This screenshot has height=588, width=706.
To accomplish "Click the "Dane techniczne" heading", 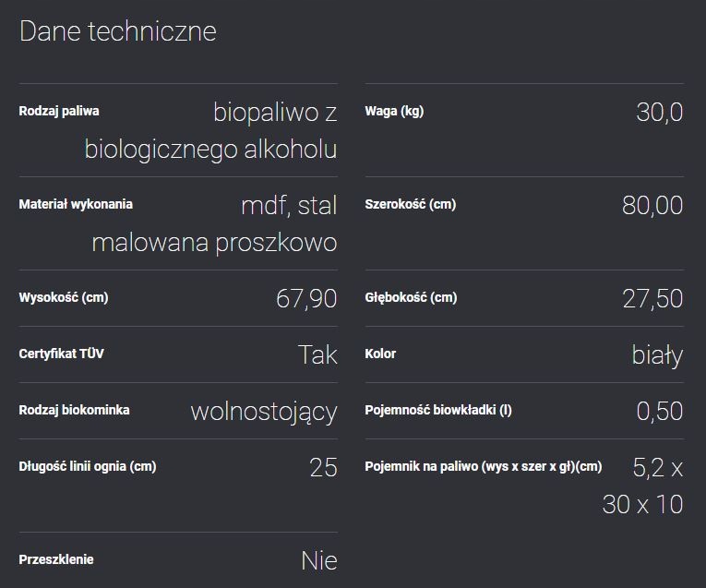I will click(117, 31).
